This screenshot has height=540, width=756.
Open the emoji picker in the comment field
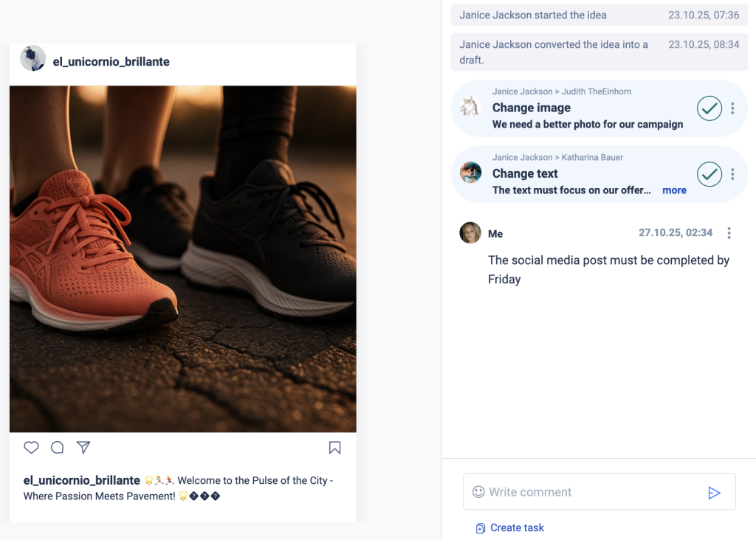point(478,491)
